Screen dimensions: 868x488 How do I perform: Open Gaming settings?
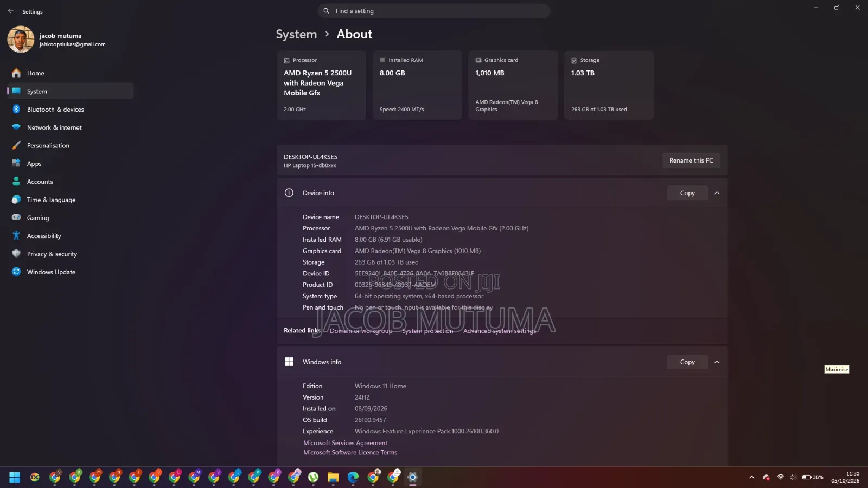[x=71, y=218]
